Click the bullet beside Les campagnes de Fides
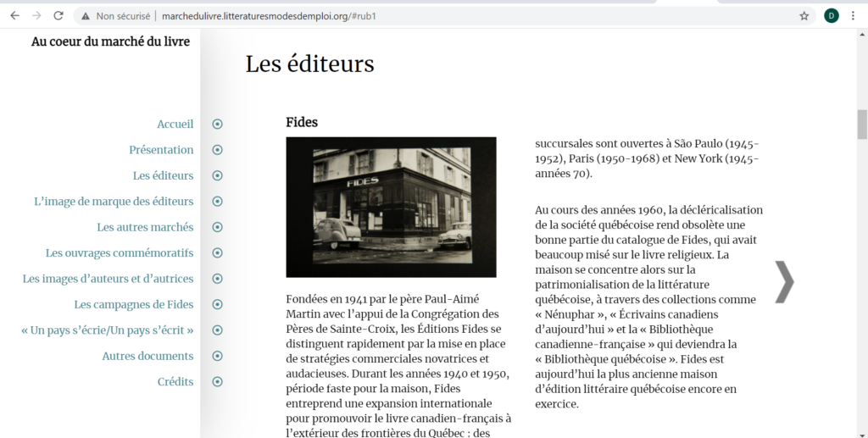This screenshot has height=438, width=868. click(218, 304)
